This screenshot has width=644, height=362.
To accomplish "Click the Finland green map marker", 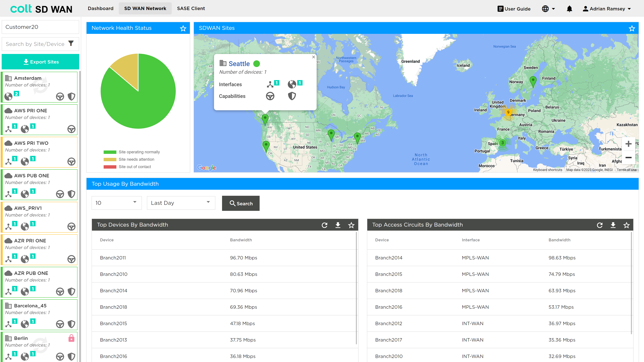I will pyautogui.click(x=533, y=82).
